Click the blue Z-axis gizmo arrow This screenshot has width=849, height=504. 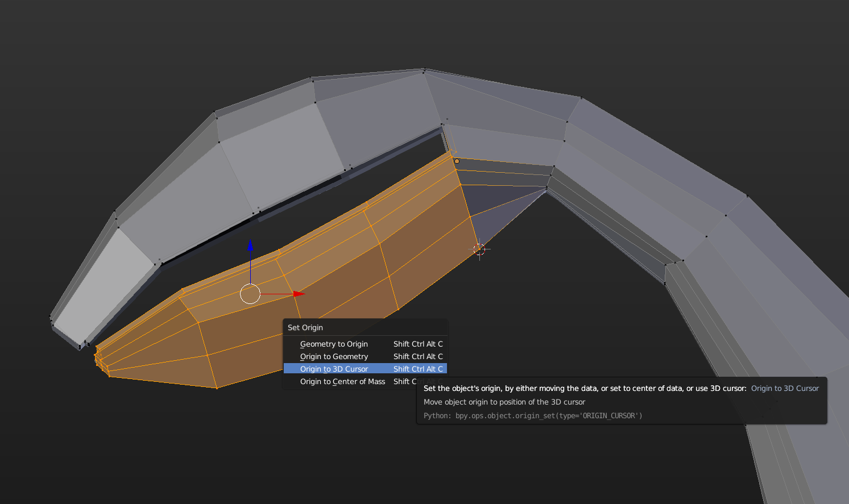click(250, 246)
